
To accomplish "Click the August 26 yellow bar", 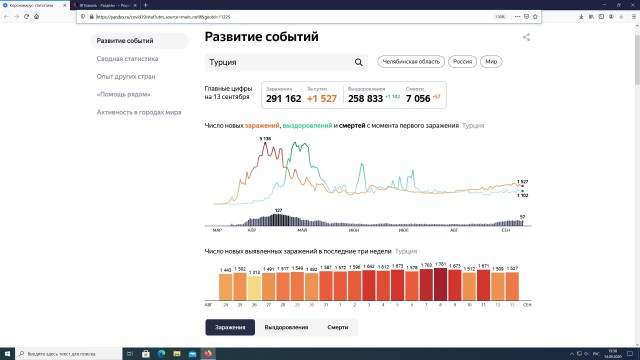I will (x=254, y=288).
